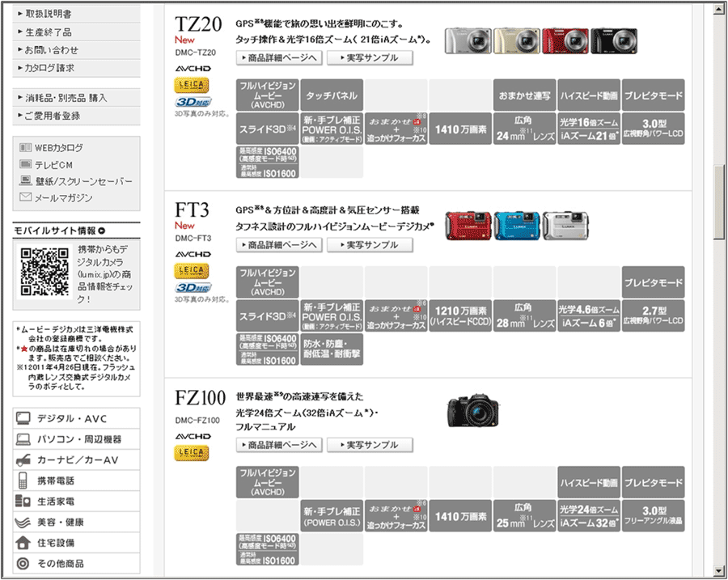Select the gold TZ20 camera image

click(x=516, y=41)
